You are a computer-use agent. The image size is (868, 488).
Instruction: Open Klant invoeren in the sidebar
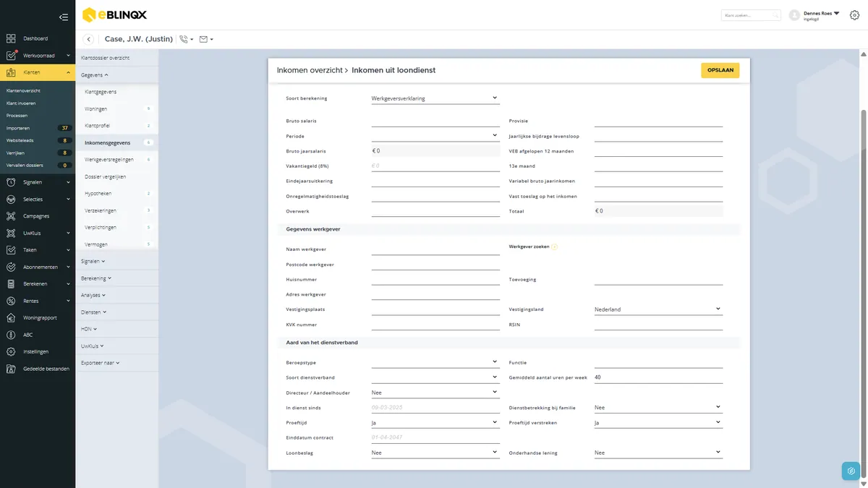click(21, 103)
